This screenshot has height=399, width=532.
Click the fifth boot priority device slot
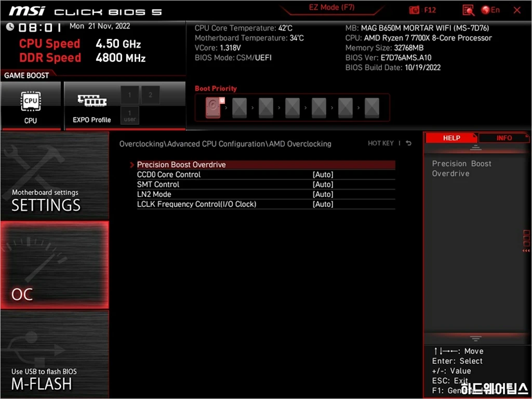(319, 108)
